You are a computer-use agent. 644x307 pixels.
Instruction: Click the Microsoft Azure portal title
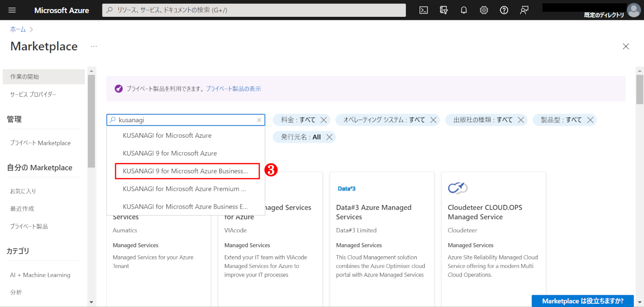pos(62,10)
